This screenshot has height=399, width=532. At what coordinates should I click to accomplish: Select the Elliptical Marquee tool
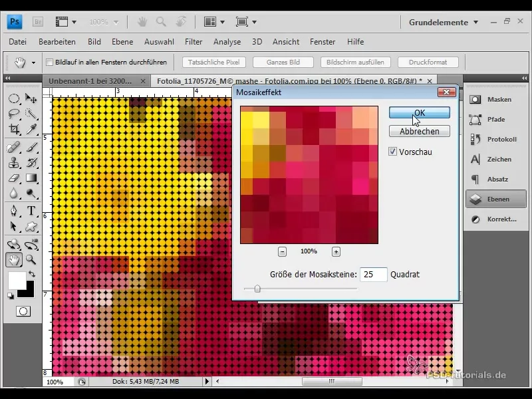(14, 98)
